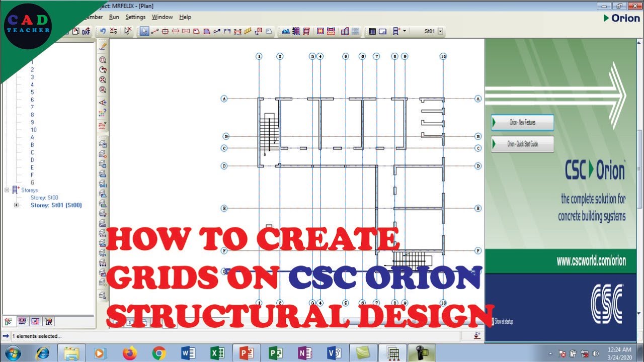
Task: Select axis 10 in the tree
Action: pyautogui.click(x=33, y=130)
